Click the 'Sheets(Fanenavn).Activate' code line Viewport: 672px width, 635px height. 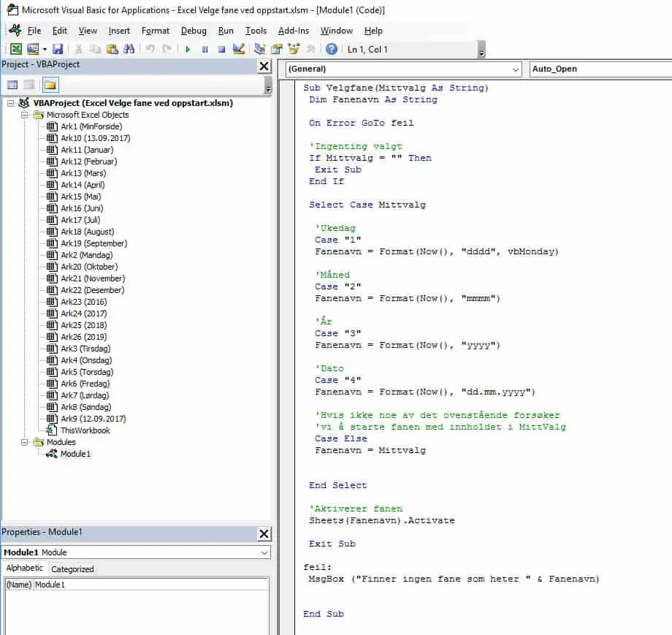click(x=382, y=520)
